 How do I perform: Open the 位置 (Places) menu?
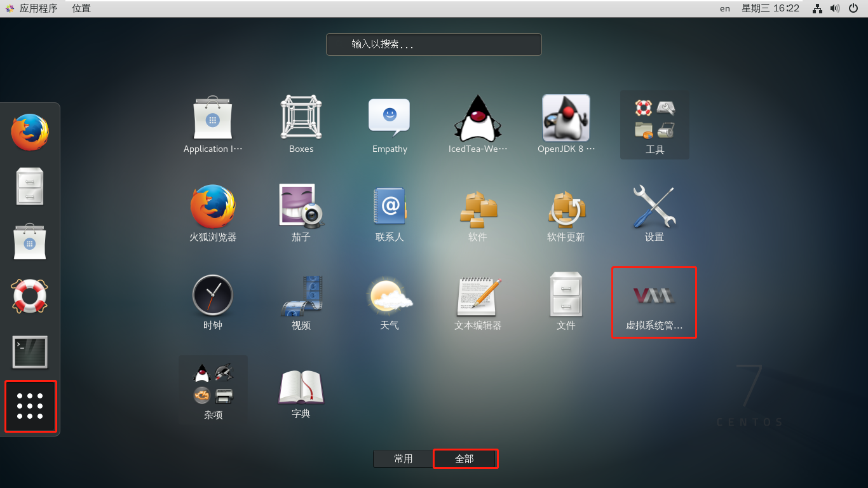click(81, 8)
